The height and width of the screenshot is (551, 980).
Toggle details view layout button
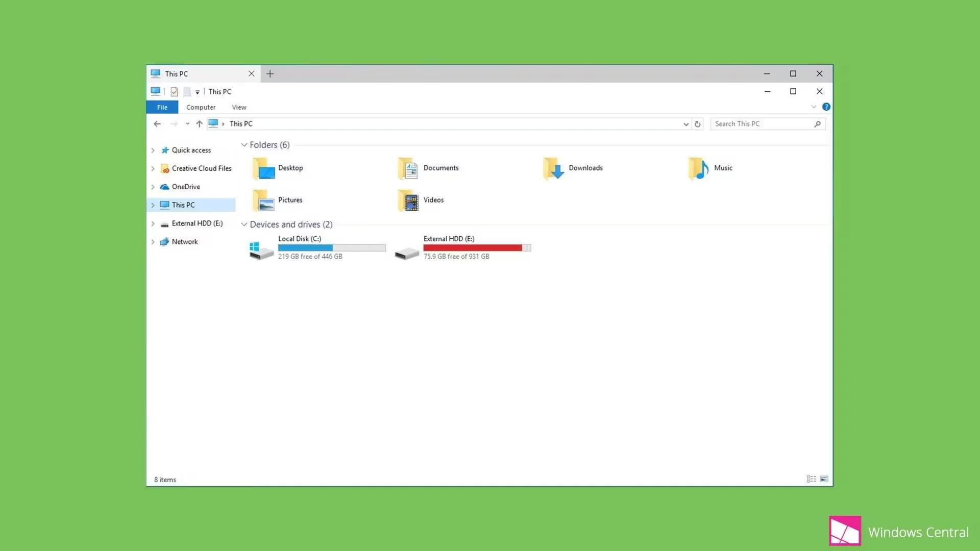(812, 479)
